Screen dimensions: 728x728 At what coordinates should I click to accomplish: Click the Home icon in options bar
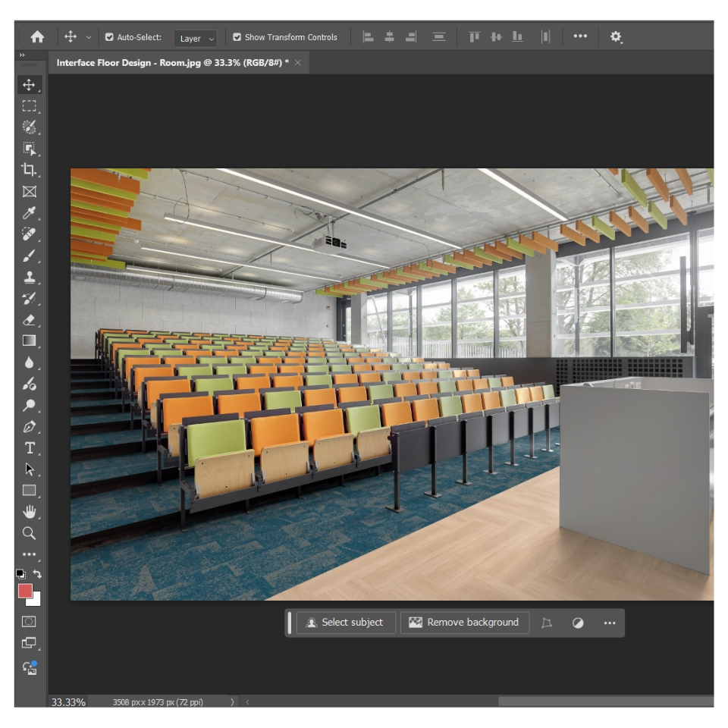pyautogui.click(x=37, y=36)
